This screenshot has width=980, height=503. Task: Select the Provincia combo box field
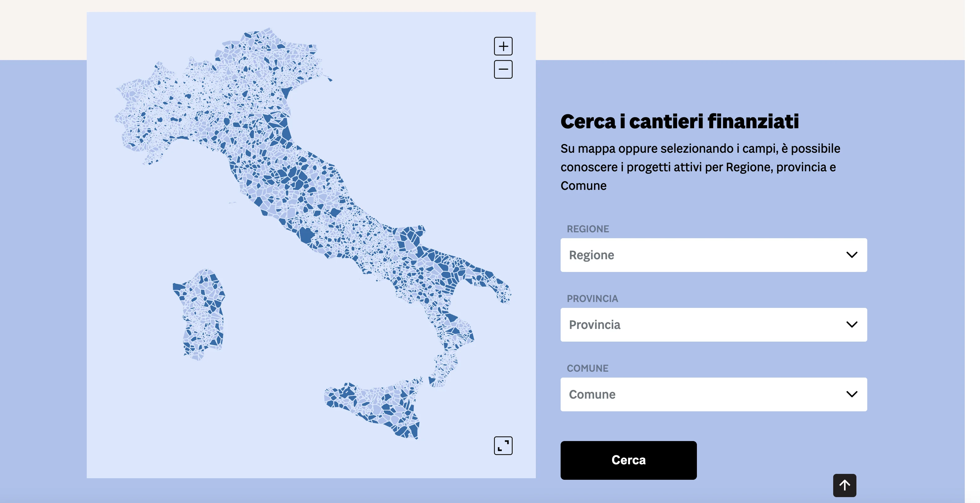pos(713,325)
